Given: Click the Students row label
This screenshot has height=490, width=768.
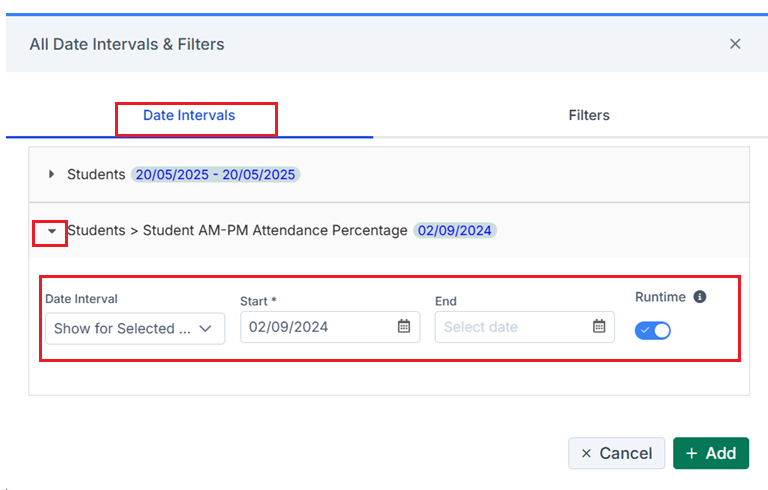Looking at the screenshot, I should [96, 174].
